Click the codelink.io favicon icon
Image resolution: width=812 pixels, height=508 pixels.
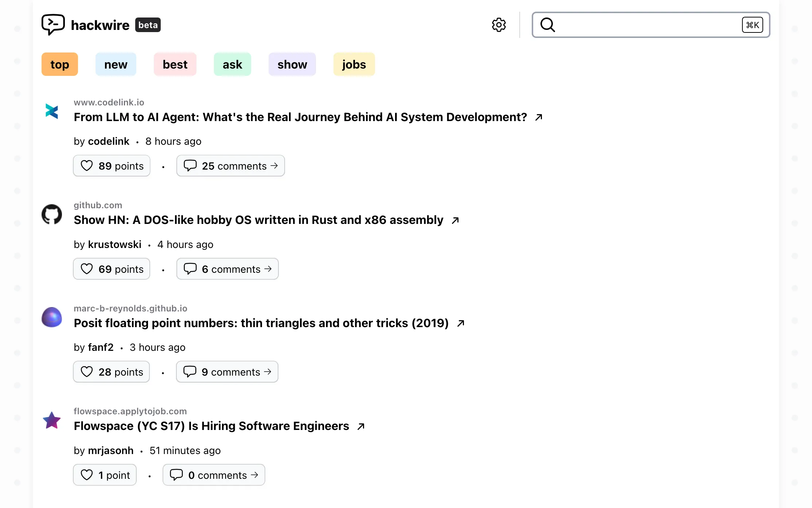coord(52,111)
